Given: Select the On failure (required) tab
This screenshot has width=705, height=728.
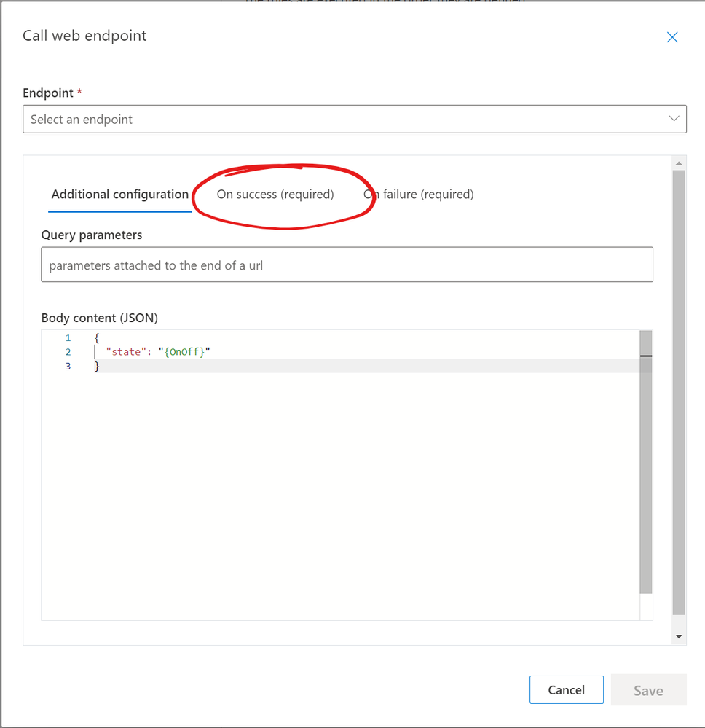Looking at the screenshot, I should (x=419, y=195).
